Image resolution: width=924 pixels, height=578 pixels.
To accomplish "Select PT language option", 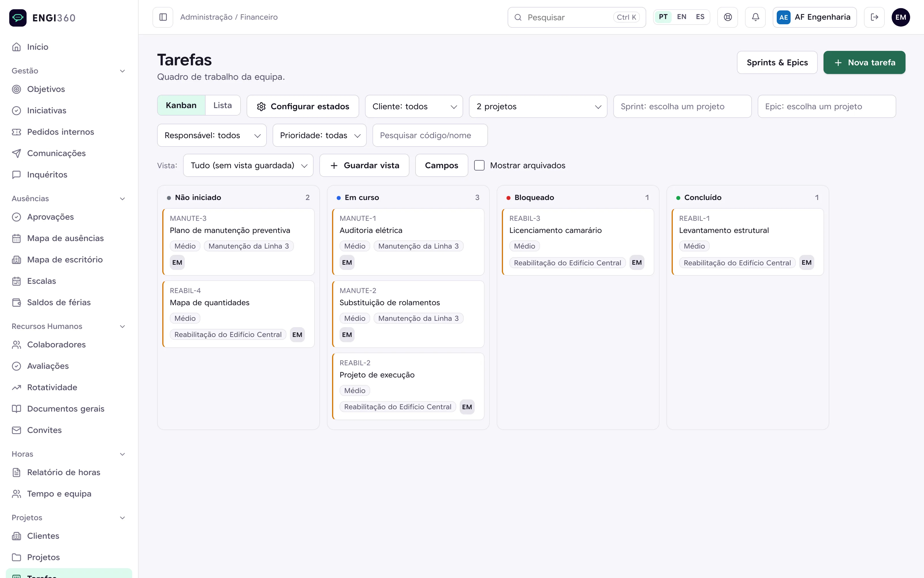I will click(663, 17).
